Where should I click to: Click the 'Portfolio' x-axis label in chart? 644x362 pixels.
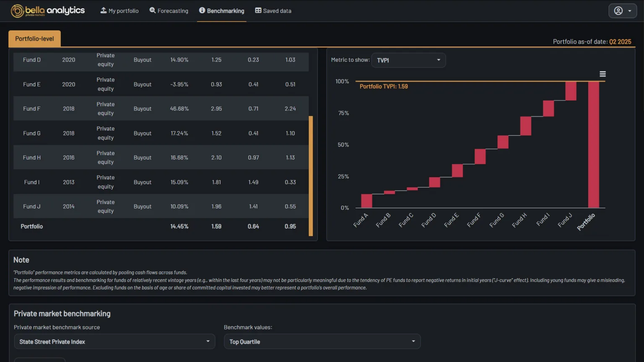(586, 222)
